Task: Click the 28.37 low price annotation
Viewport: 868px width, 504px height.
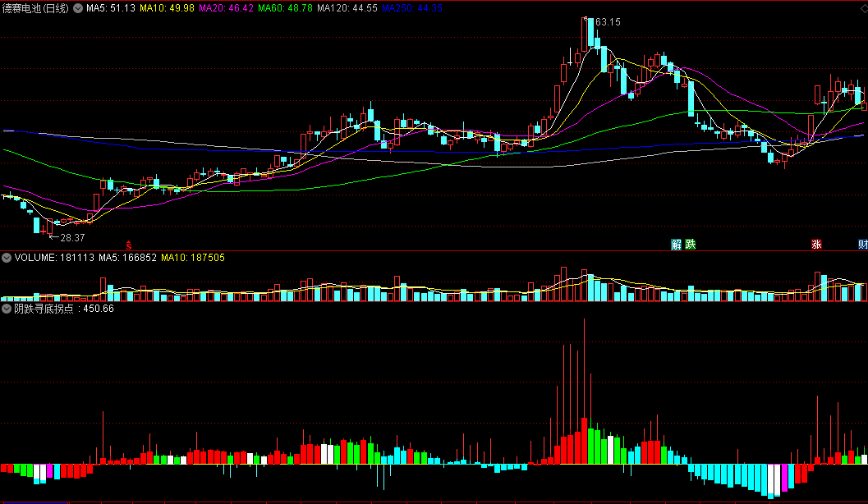Action: 72,238
